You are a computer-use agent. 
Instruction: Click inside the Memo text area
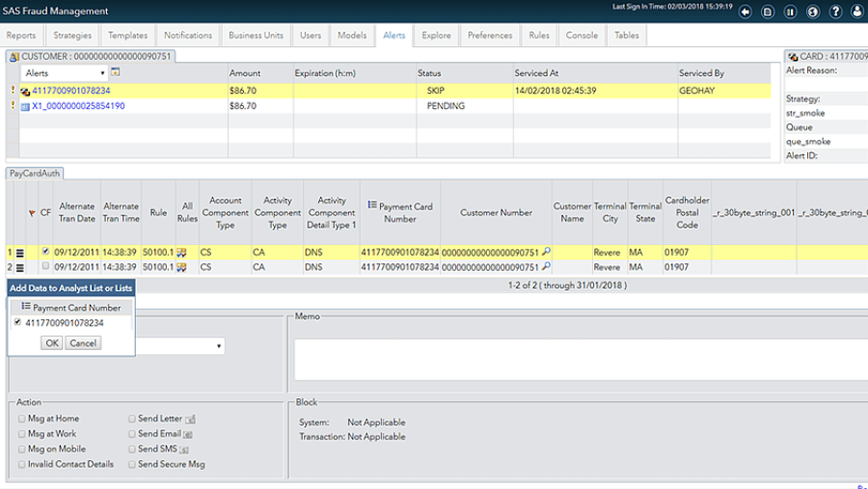tap(582, 360)
